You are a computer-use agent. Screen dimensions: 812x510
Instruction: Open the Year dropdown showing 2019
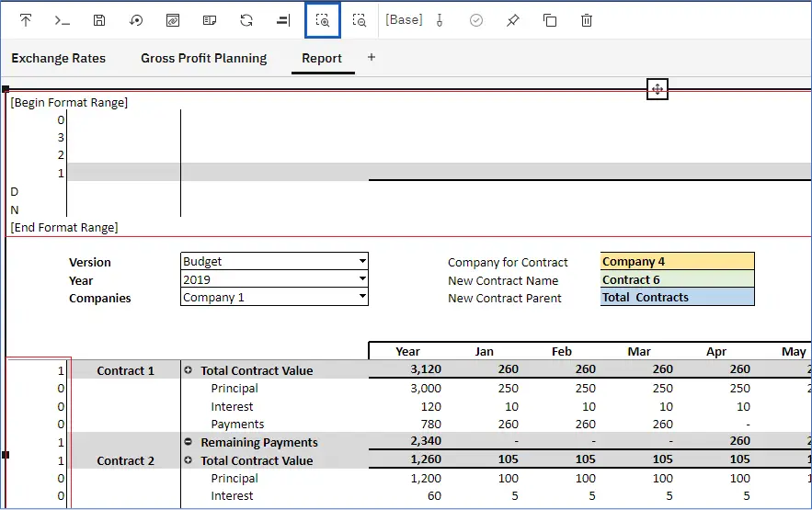click(361, 279)
